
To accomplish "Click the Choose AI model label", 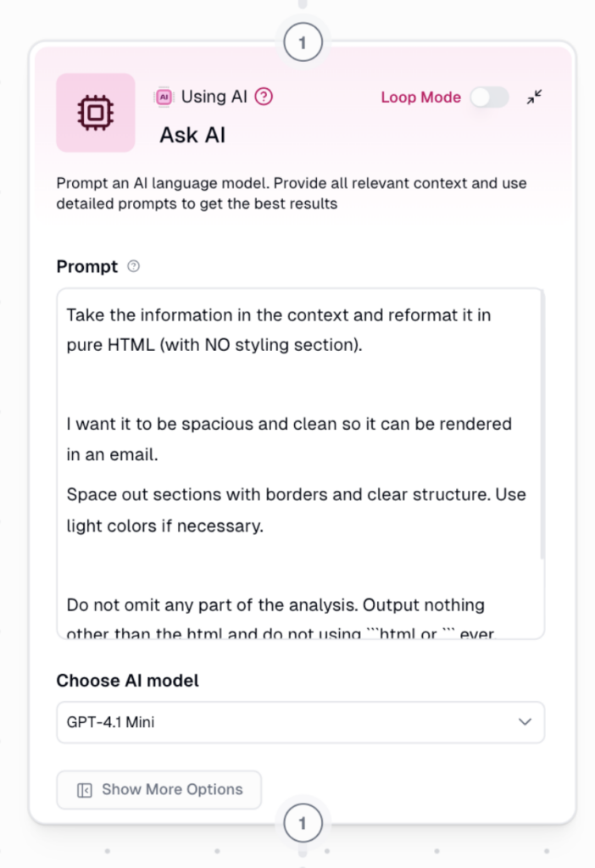I will click(x=127, y=681).
